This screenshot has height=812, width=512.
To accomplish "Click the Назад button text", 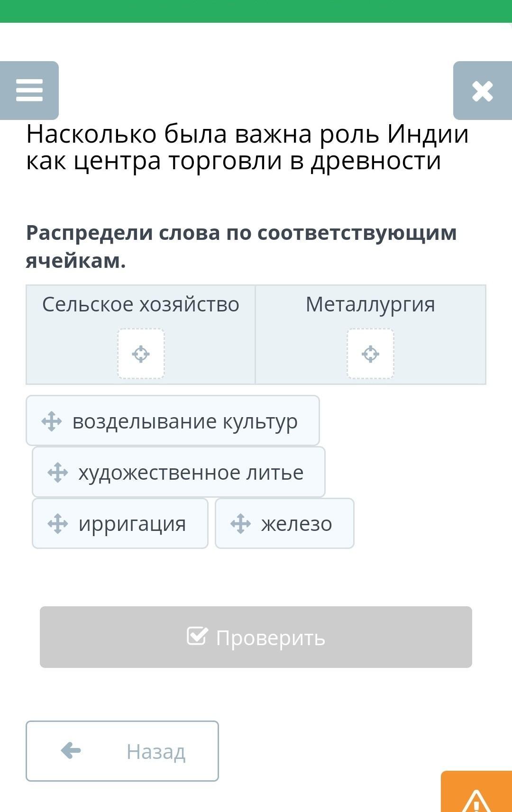I will point(155,751).
